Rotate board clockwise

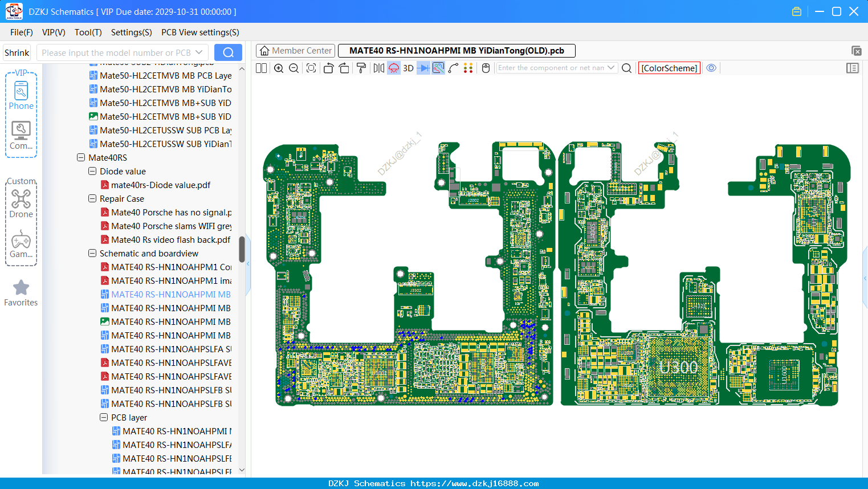[x=344, y=68]
